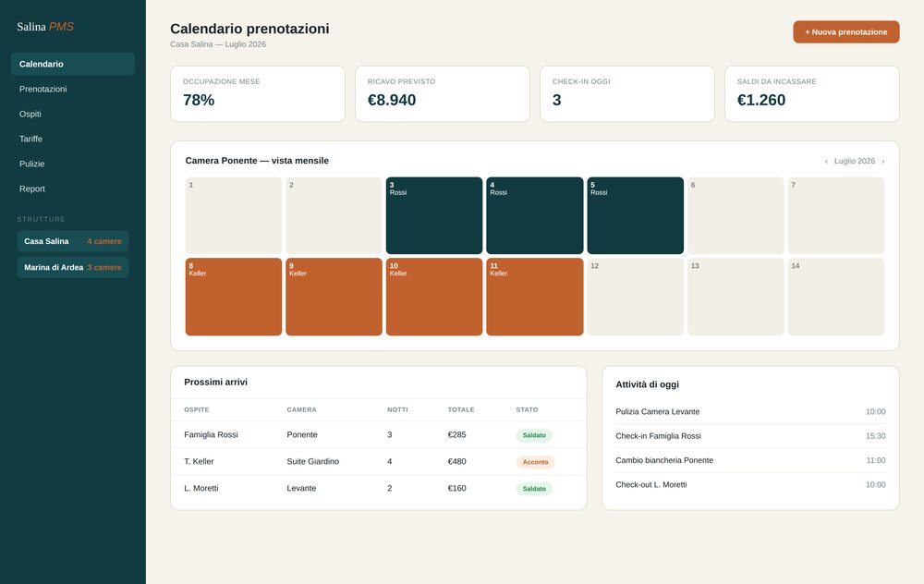Go to Prenotazioni in sidebar
The image size is (924, 584).
(72, 89)
